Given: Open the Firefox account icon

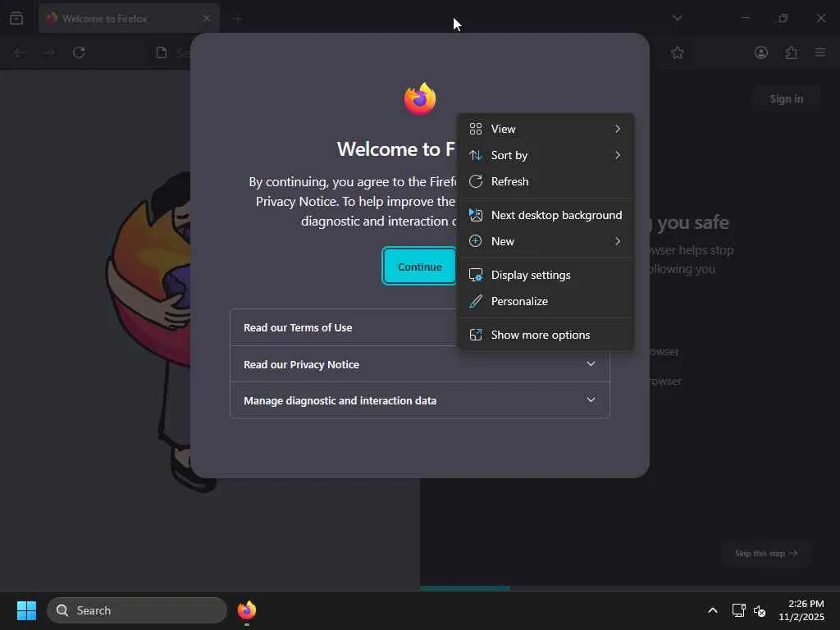Looking at the screenshot, I should pos(761,52).
